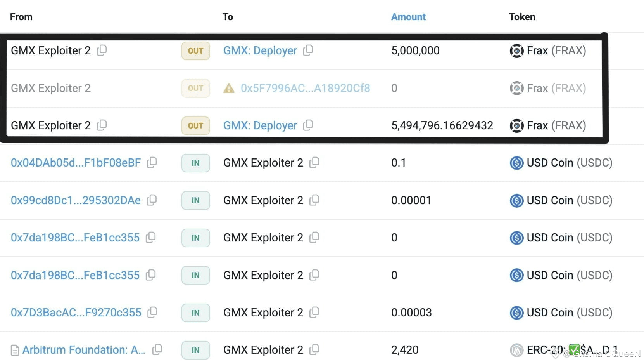Click the IN badge on the 2,420 transfer
This screenshot has height=363, width=644.
(x=195, y=349)
